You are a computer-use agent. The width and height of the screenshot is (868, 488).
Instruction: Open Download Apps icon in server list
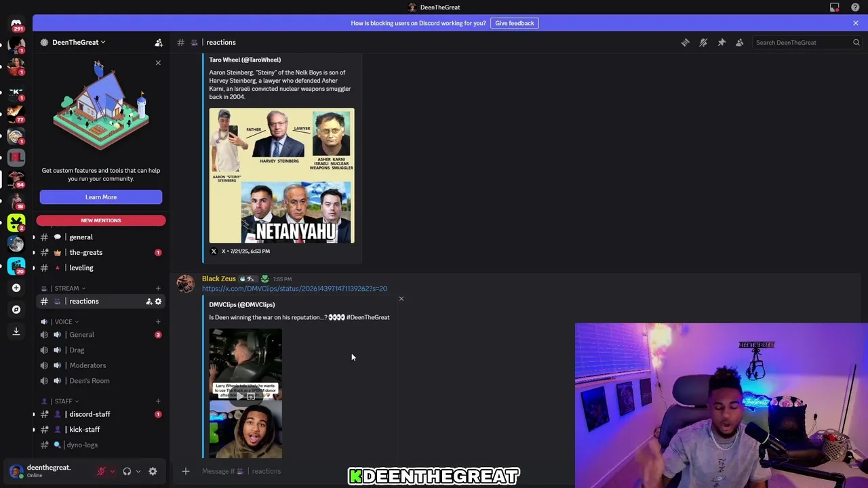coord(16,331)
